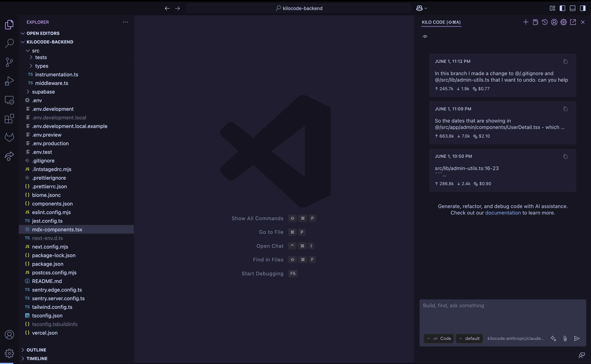Expand the OUTLINE section
Viewport: 591px width, 364px height.
click(x=36, y=350)
